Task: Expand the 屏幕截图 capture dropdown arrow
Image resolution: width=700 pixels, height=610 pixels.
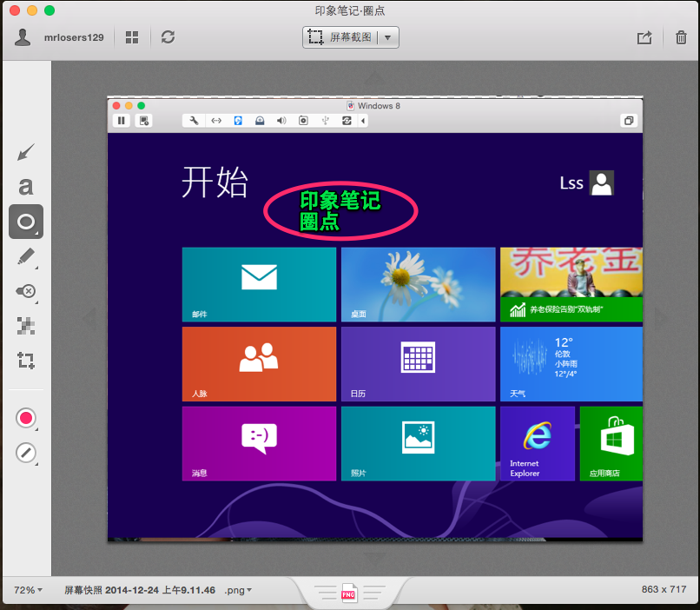Action: (x=388, y=37)
